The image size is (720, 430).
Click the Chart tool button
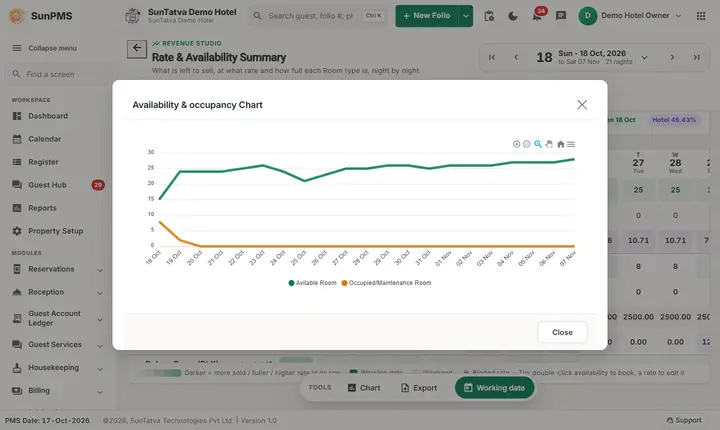pyautogui.click(x=364, y=388)
